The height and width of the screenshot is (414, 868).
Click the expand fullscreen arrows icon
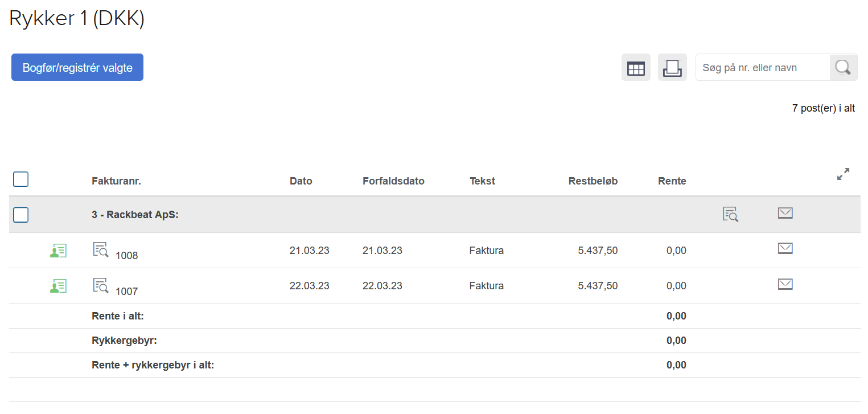(843, 174)
